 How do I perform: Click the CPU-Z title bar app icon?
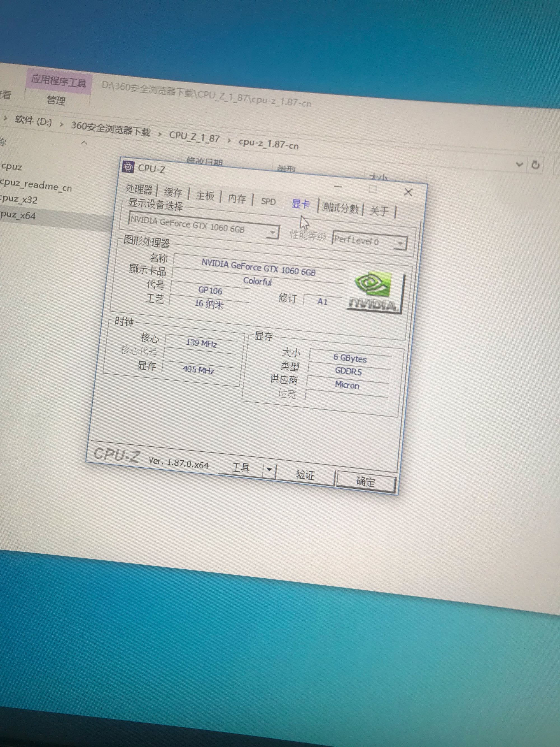pyautogui.click(x=128, y=166)
